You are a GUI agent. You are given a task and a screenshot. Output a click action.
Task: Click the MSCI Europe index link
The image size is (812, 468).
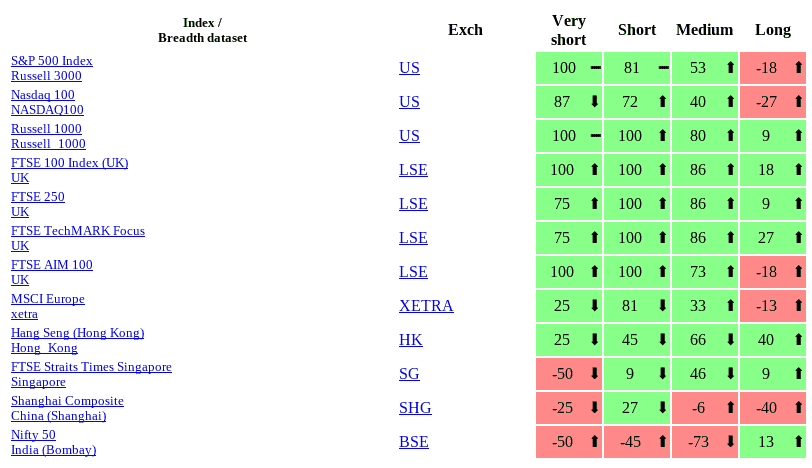pyautogui.click(x=47, y=299)
